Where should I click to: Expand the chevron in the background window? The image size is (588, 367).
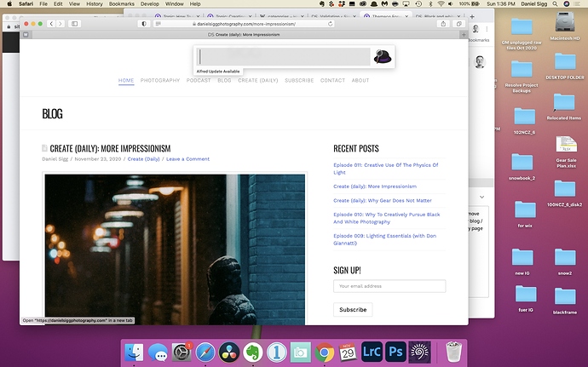tap(481, 198)
